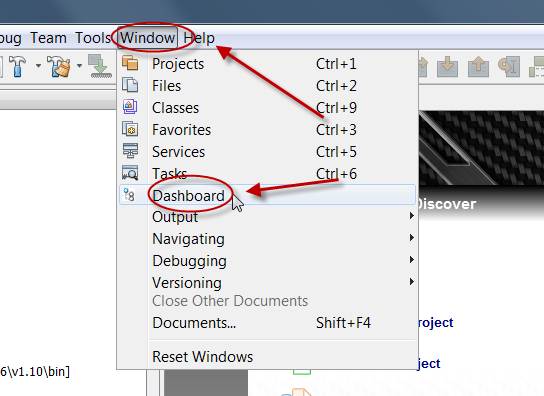
Task: Select Files menu entry
Action: (267, 86)
